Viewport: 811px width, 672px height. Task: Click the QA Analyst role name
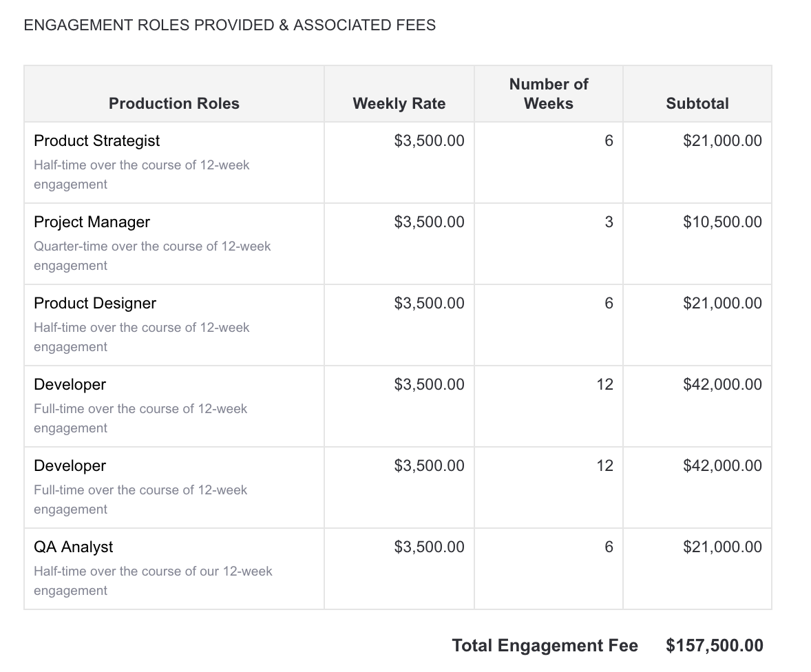point(74,547)
